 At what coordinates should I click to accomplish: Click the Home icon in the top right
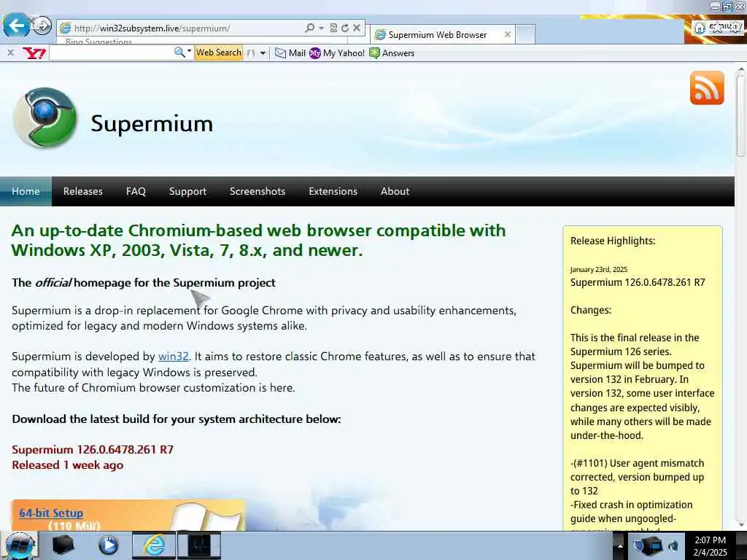pyautogui.click(x=700, y=28)
